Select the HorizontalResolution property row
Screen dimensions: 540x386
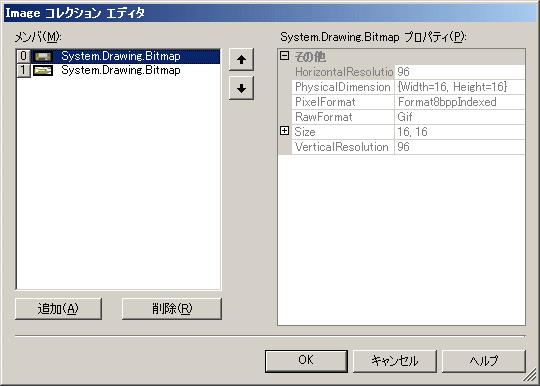(x=408, y=72)
